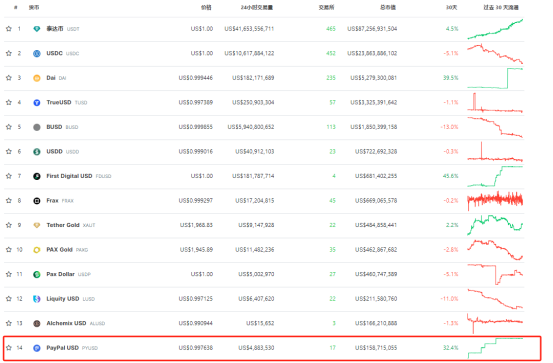Click First Digital USD 45.6% change

click(x=451, y=176)
